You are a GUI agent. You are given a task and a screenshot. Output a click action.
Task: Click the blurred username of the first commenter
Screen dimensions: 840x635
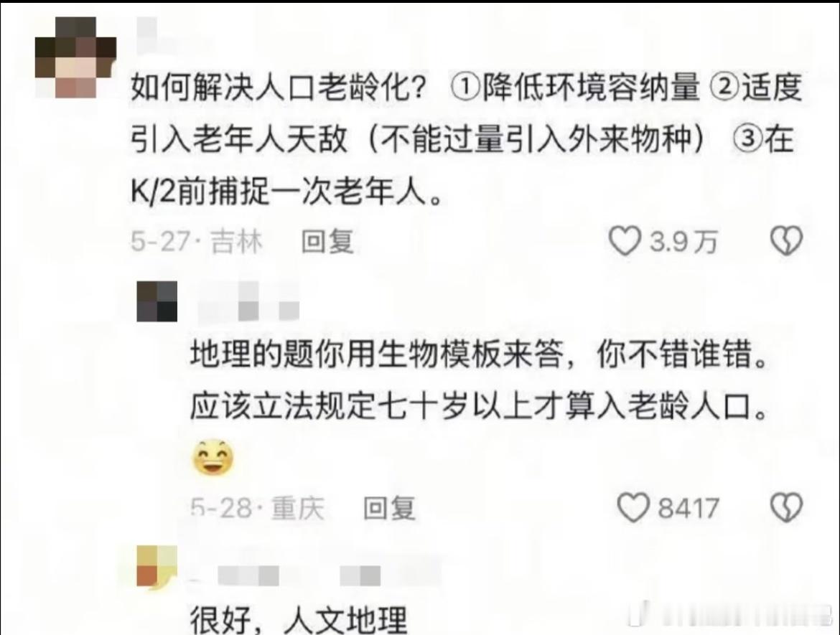click(x=149, y=35)
